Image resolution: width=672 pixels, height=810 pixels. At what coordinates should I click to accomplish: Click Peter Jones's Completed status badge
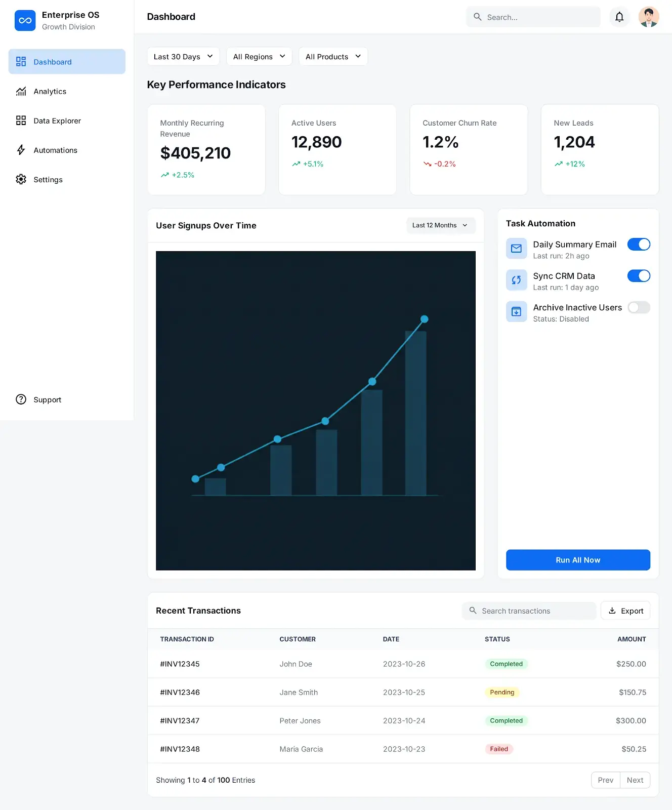coord(506,720)
